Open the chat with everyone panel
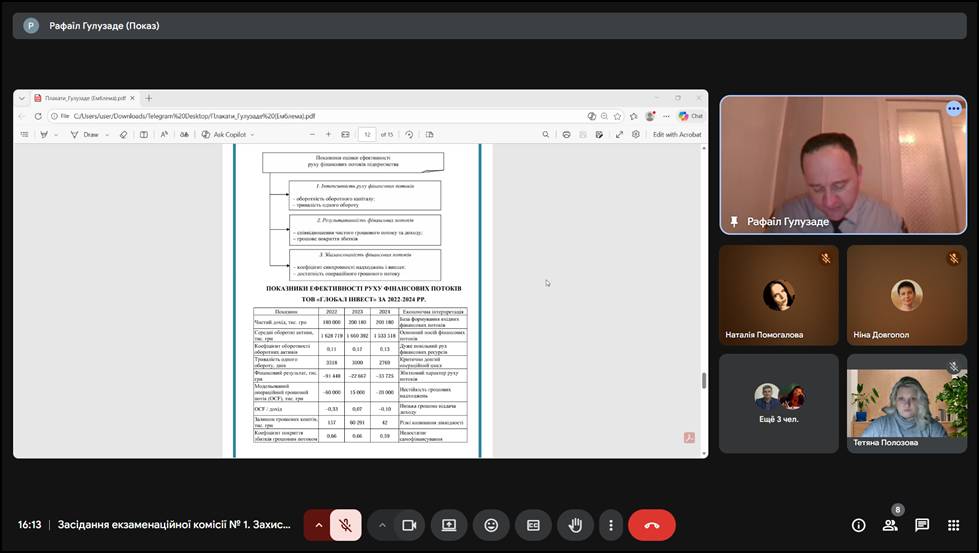979x553 pixels. 922,525
